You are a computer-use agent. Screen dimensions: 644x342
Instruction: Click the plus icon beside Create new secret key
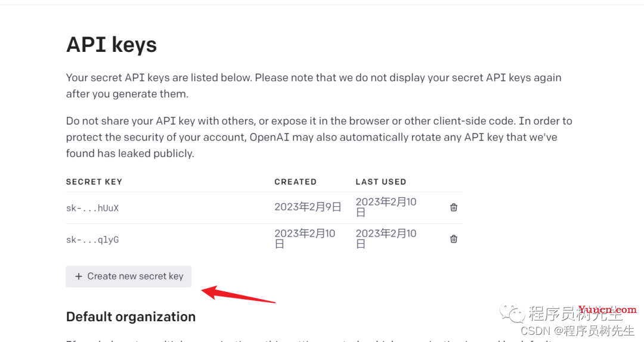click(x=79, y=276)
